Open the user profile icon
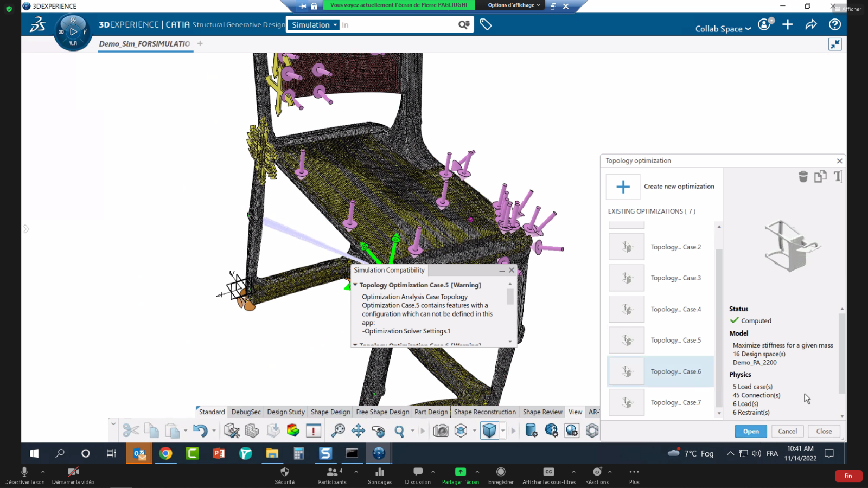This screenshot has height=488, width=868. coord(765,24)
